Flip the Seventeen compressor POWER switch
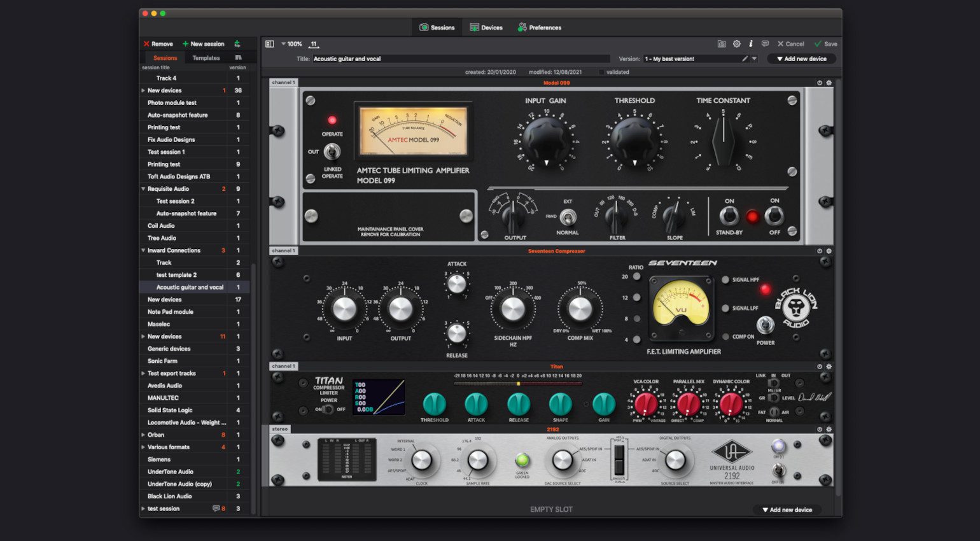This screenshot has width=980, height=541. (x=766, y=326)
